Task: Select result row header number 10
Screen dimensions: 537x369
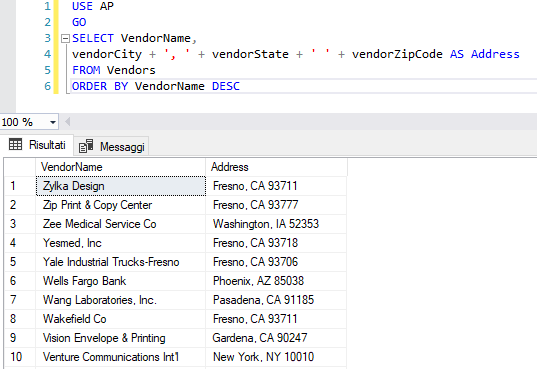Action: [x=20, y=357]
